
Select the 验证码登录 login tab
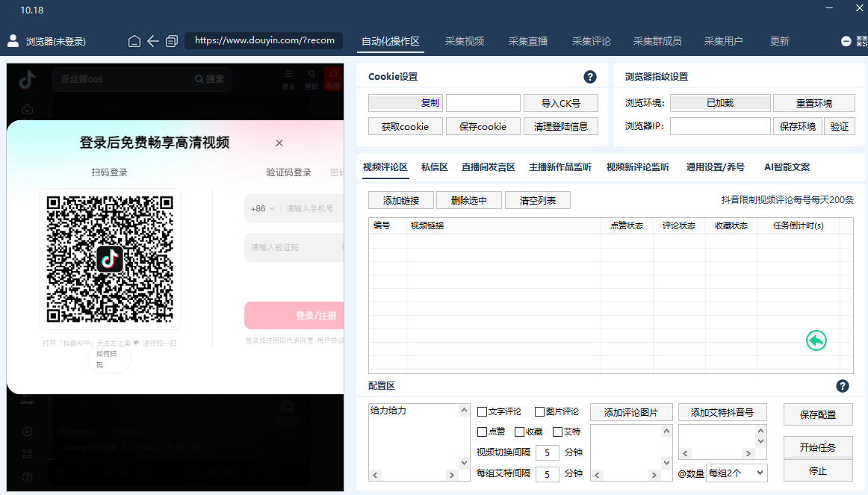[288, 172]
